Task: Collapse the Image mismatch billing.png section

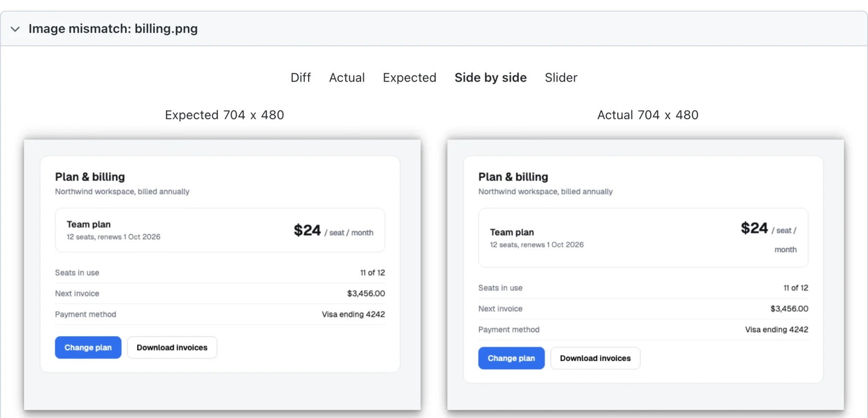Action: [15, 29]
